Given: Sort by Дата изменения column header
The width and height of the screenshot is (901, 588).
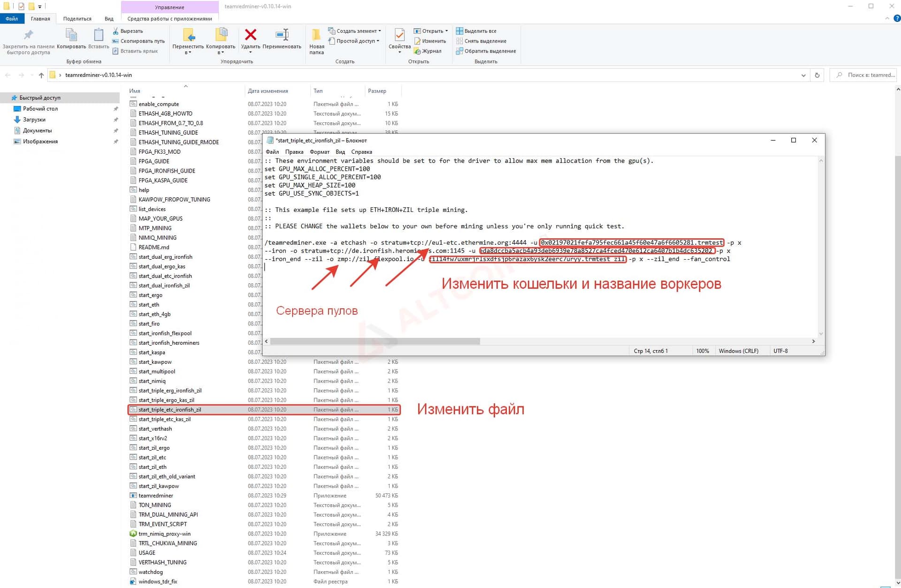Looking at the screenshot, I should coord(268,91).
